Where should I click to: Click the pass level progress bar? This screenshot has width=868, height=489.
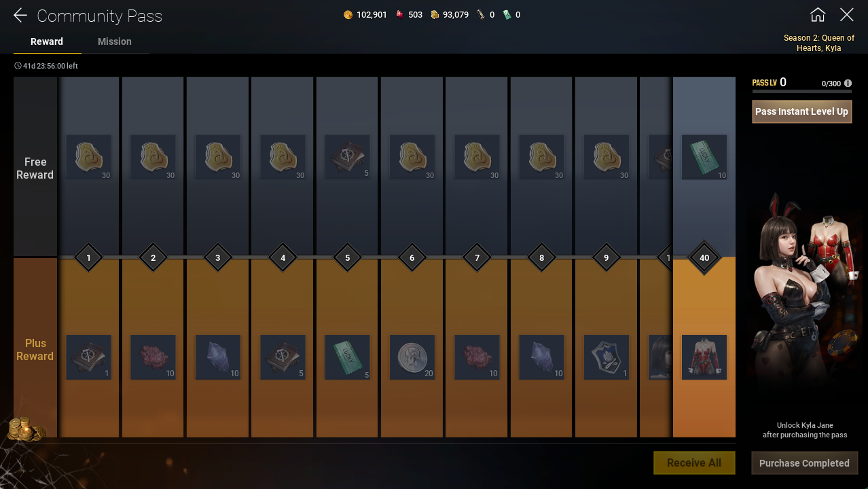coord(801,92)
